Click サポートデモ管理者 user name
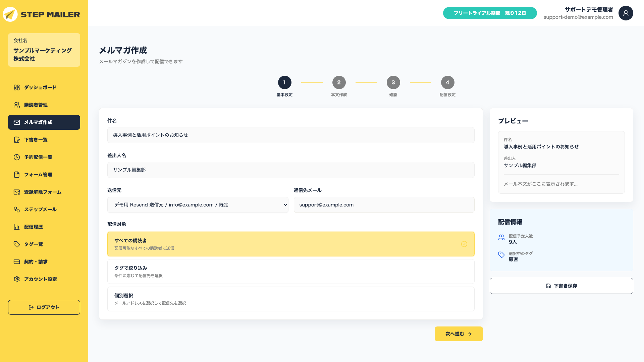644x362 pixels. point(589,10)
